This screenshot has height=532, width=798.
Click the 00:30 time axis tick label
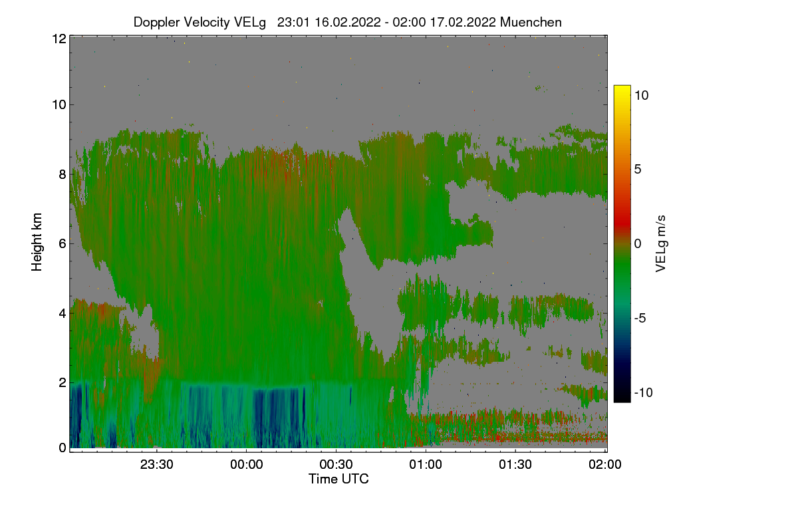pos(336,464)
